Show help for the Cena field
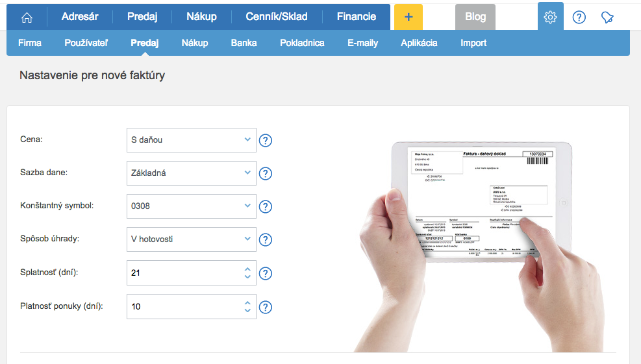The width and height of the screenshot is (641, 364). [265, 140]
